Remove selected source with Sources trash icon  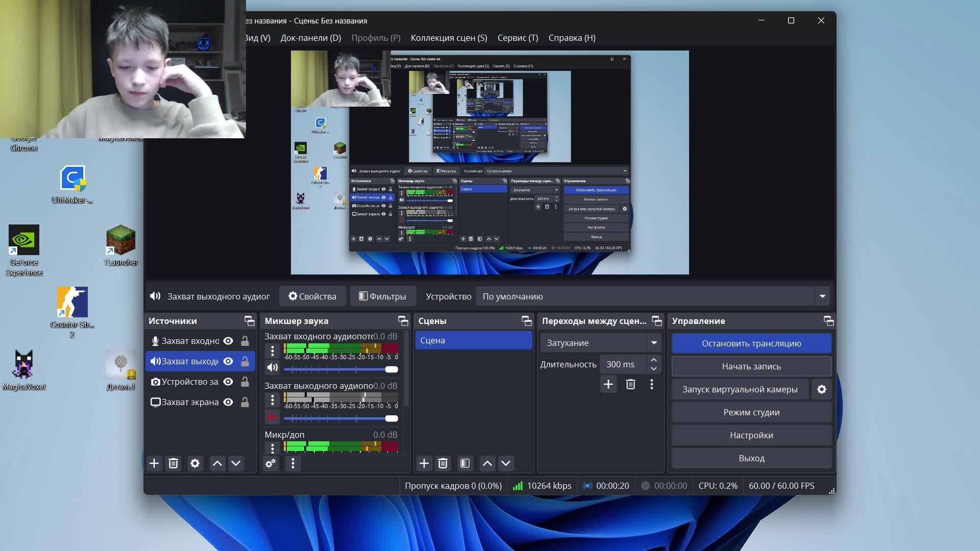click(174, 463)
